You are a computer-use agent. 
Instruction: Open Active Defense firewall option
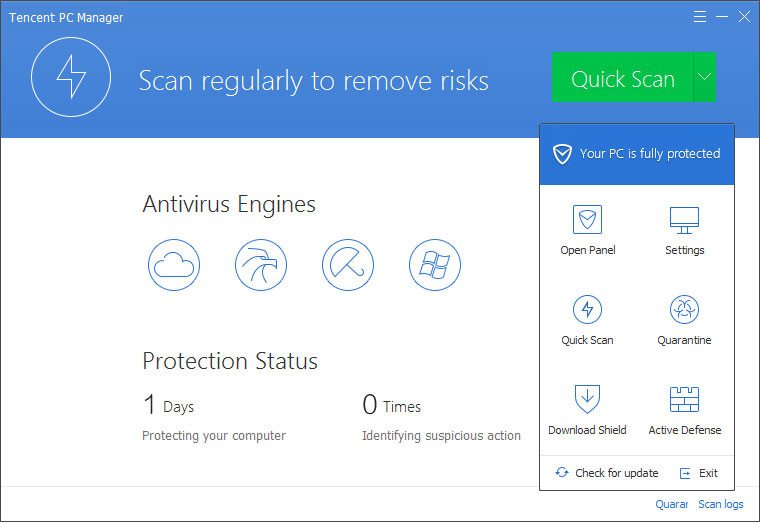(684, 410)
